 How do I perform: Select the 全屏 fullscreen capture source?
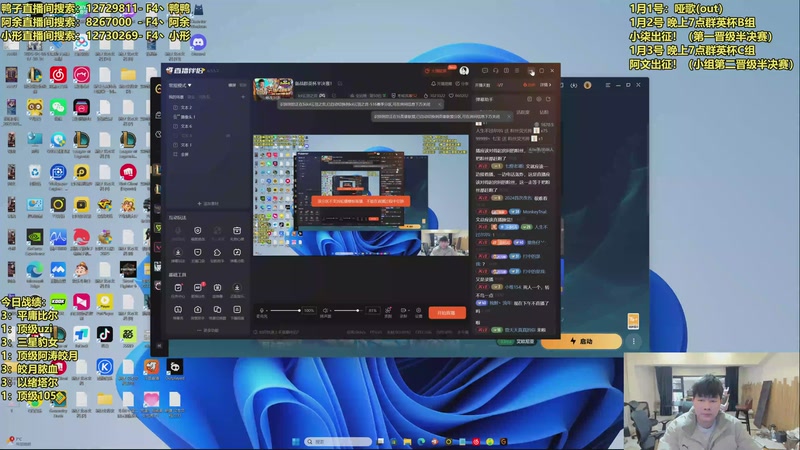click(x=207, y=154)
